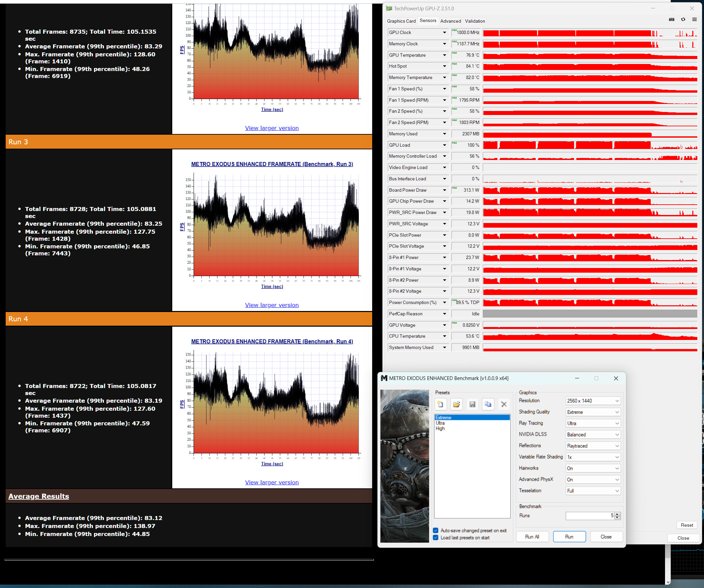This screenshot has height=588, width=704.
Task: Select the Ultra preset in the list
Action: [440, 423]
